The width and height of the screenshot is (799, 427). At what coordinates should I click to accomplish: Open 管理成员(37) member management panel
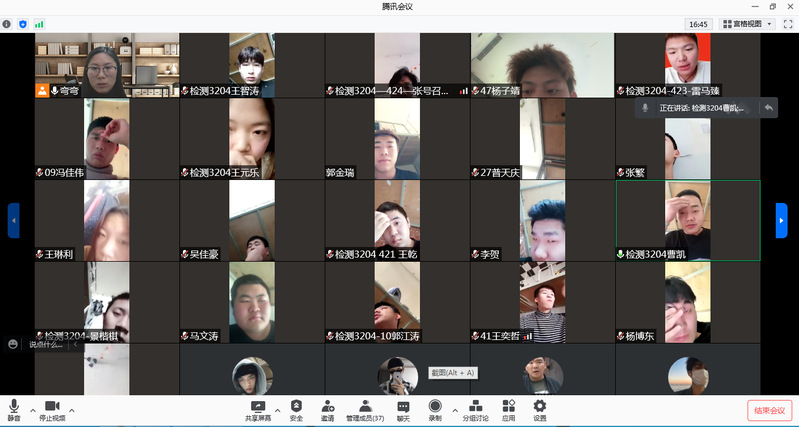[x=365, y=409]
